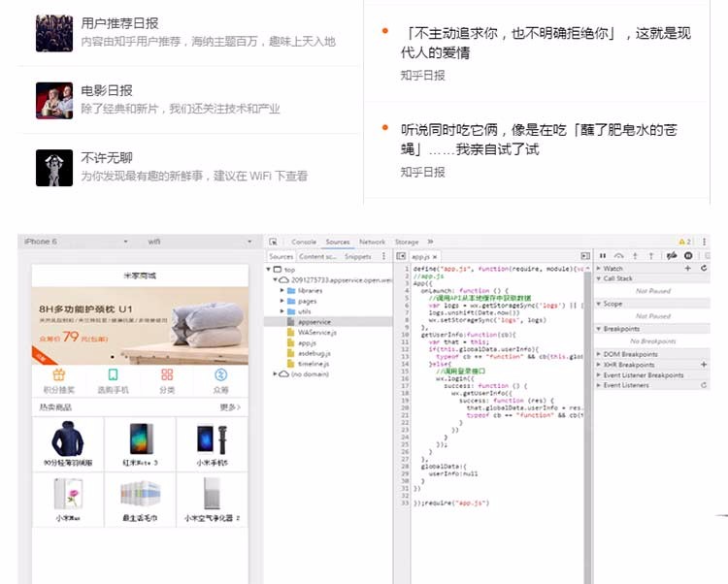
Task: Click the step into icon
Action: 635,255
